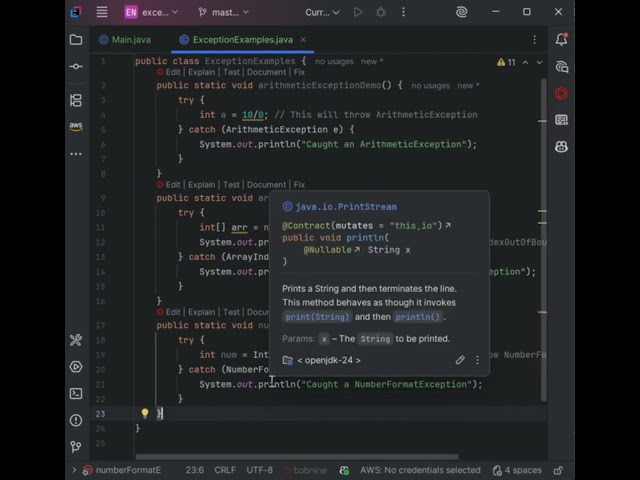Click Explain above arithmeticExceptionDemo method
This screenshot has height=480, width=640.
[x=201, y=72]
